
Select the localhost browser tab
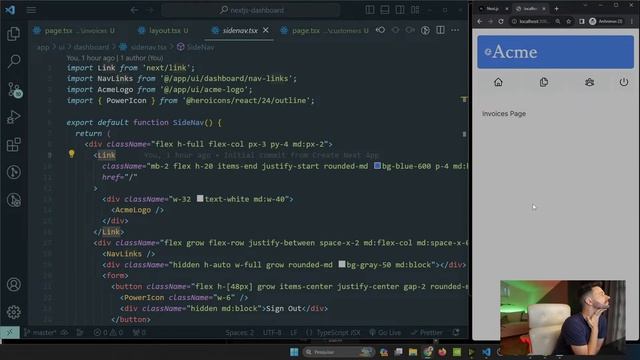(529, 9)
